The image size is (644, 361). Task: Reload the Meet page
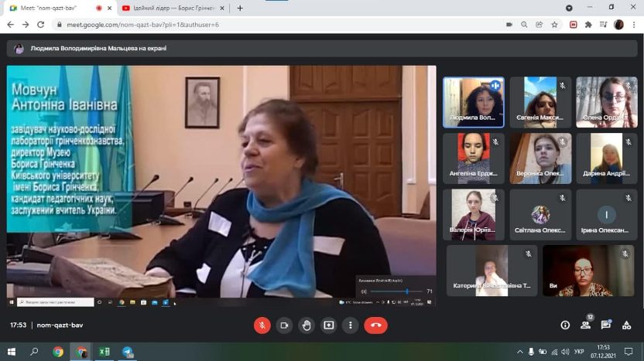[x=41, y=25]
